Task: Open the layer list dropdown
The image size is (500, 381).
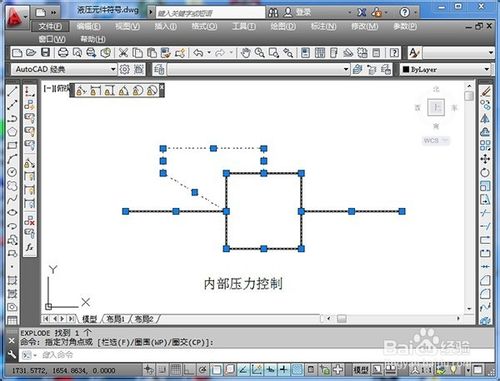Action: (x=258, y=69)
